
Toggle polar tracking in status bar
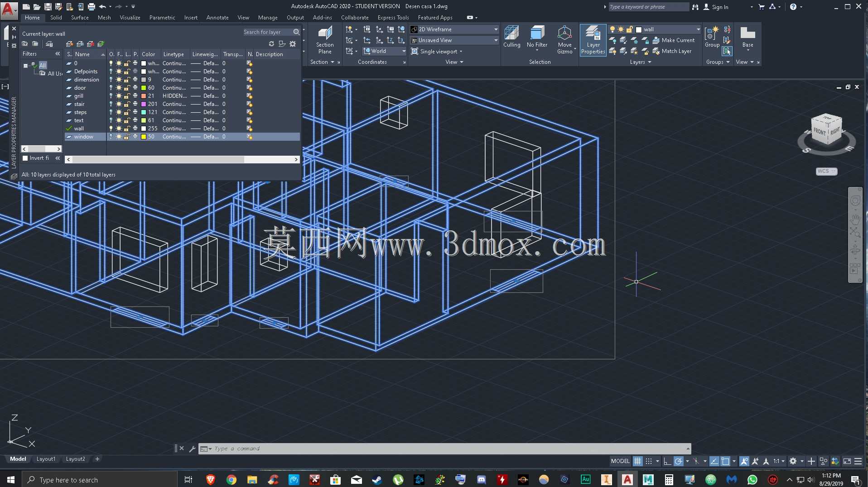coord(678,461)
